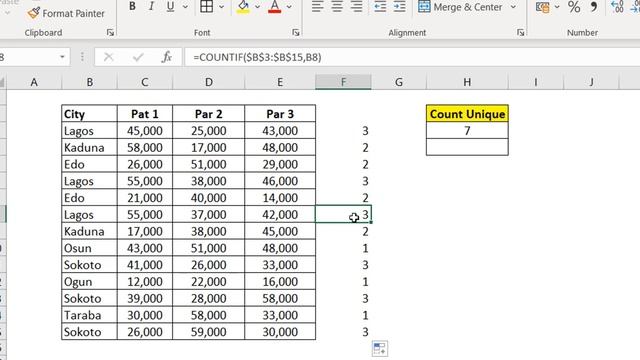Apply the red Font Color

(275, 7)
